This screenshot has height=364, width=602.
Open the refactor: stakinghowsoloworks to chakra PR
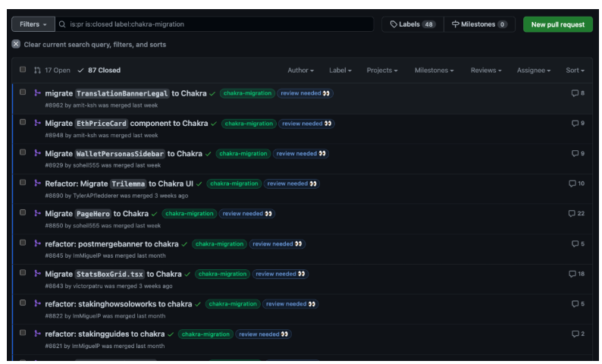[118, 304]
